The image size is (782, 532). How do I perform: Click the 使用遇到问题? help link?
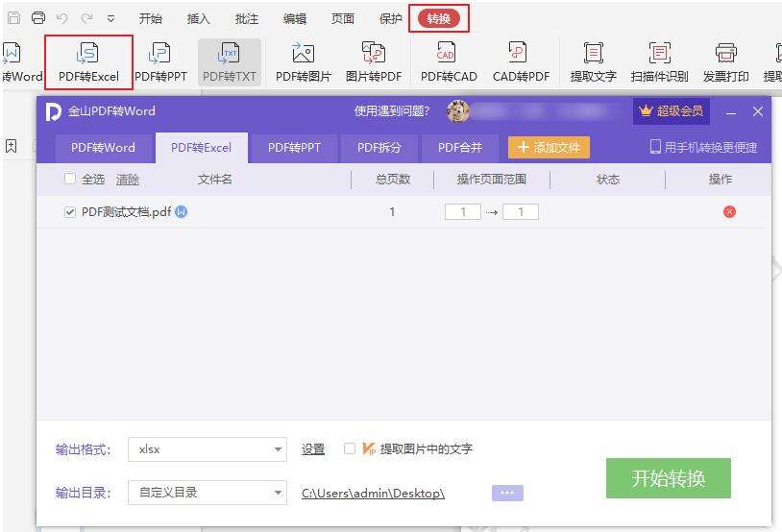(392, 110)
